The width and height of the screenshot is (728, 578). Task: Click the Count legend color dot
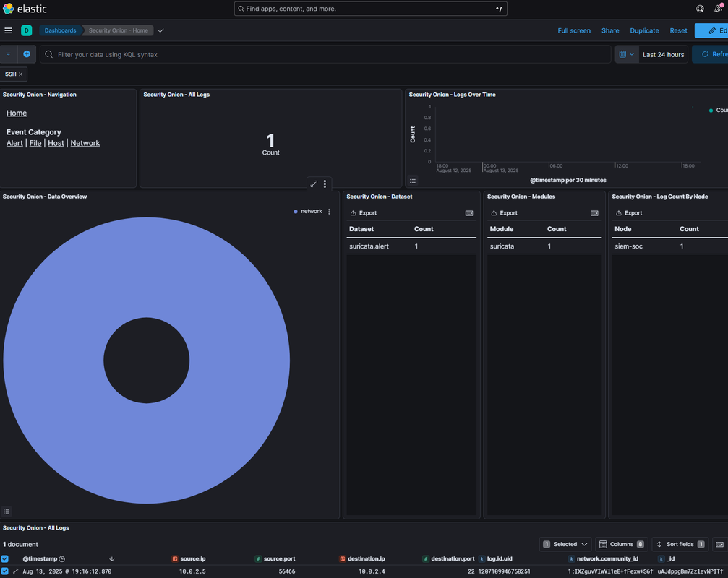[x=711, y=111]
